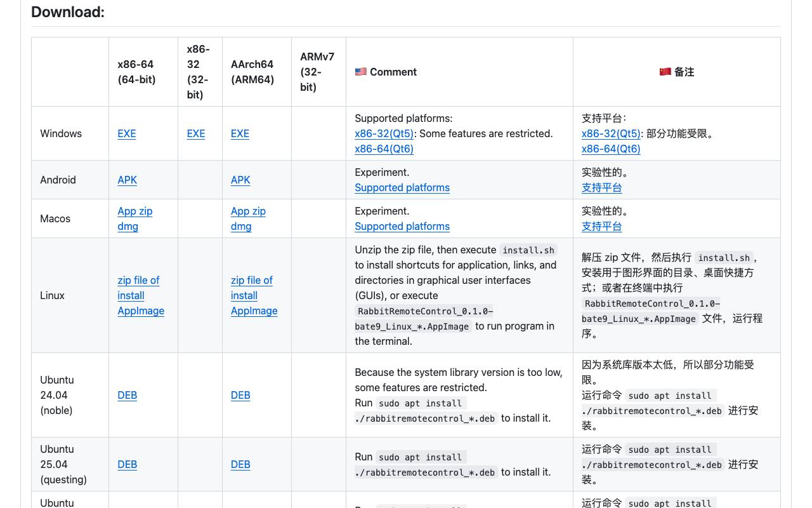Open the Macos AArch64 App zip link
The image size is (812, 508).
coord(248,211)
